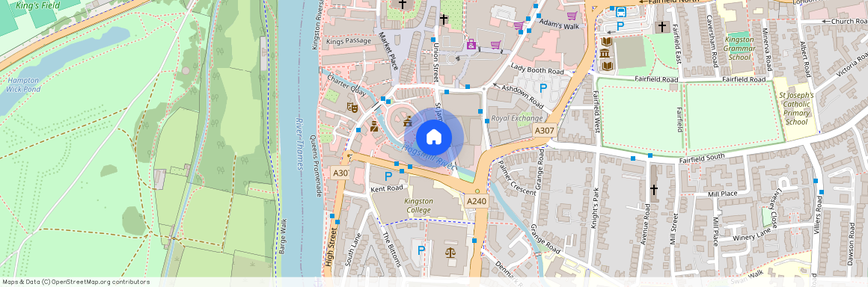
Task: Select St Joseph's Catholic Primary School label
Action: click(x=797, y=108)
